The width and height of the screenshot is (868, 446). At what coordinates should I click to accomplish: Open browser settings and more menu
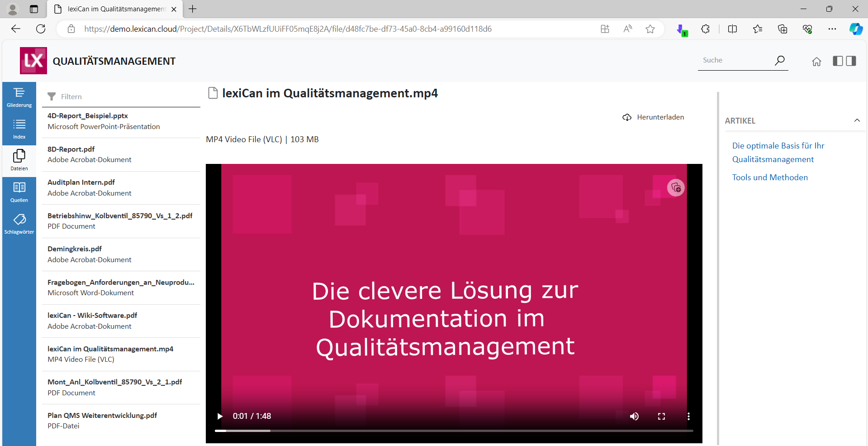(x=832, y=29)
